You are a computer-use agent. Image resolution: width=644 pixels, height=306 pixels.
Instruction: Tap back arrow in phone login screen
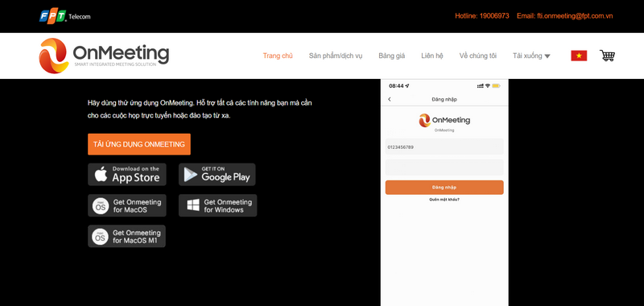pyautogui.click(x=390, y=99)
